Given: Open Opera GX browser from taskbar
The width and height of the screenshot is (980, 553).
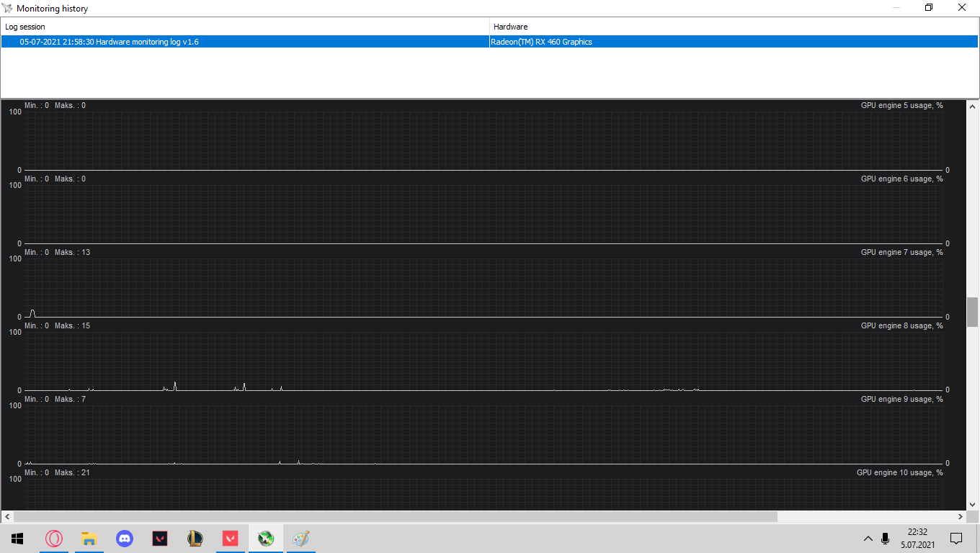Looking at the screenshot, I should pos(54,538).
